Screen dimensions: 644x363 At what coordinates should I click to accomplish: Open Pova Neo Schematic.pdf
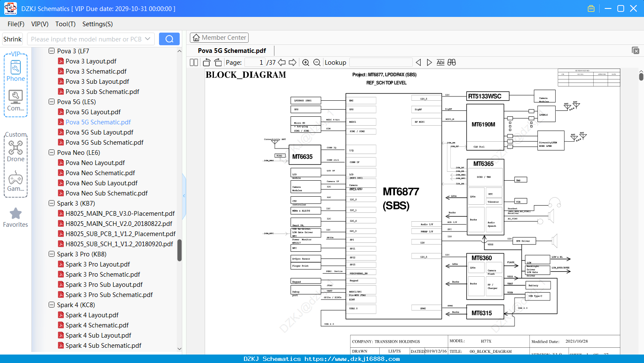[100, 173]
